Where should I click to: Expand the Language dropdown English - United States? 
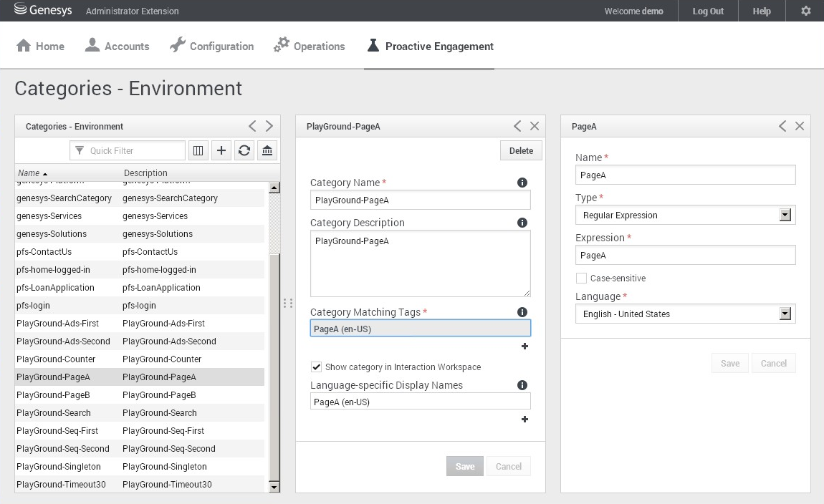click(785, 314)
